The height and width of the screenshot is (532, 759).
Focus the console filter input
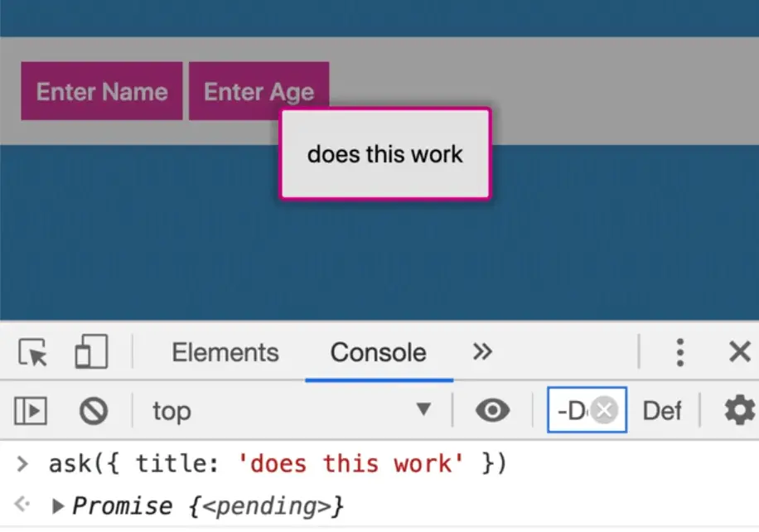[570, 410]
